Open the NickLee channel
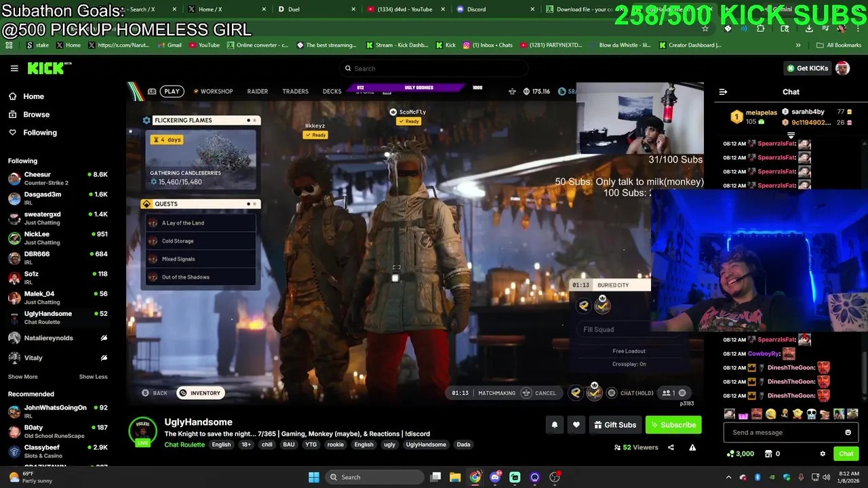Image resolution: width=868 pixels, height=488 pixels. [58, 238]
